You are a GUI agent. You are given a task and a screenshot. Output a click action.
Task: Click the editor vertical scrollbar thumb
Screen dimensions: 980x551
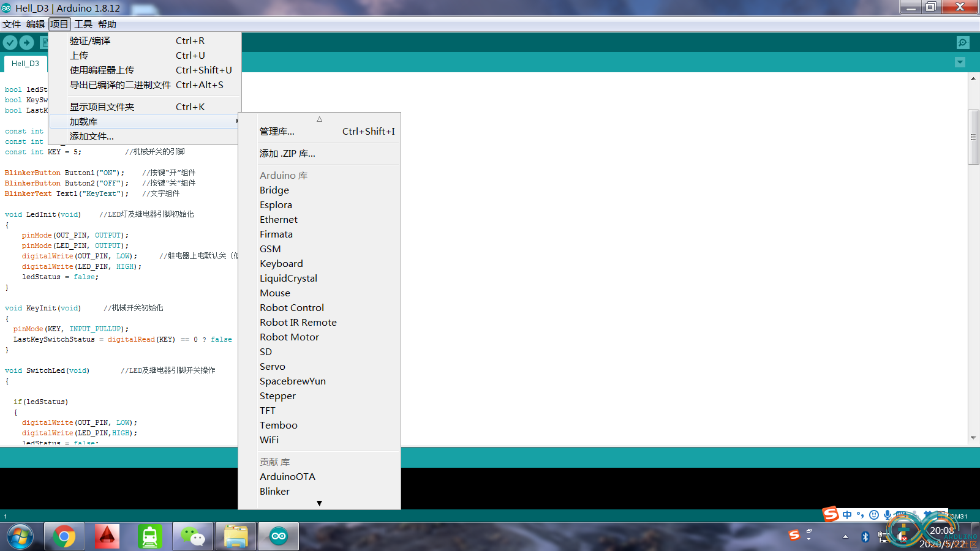click(973, 137)
